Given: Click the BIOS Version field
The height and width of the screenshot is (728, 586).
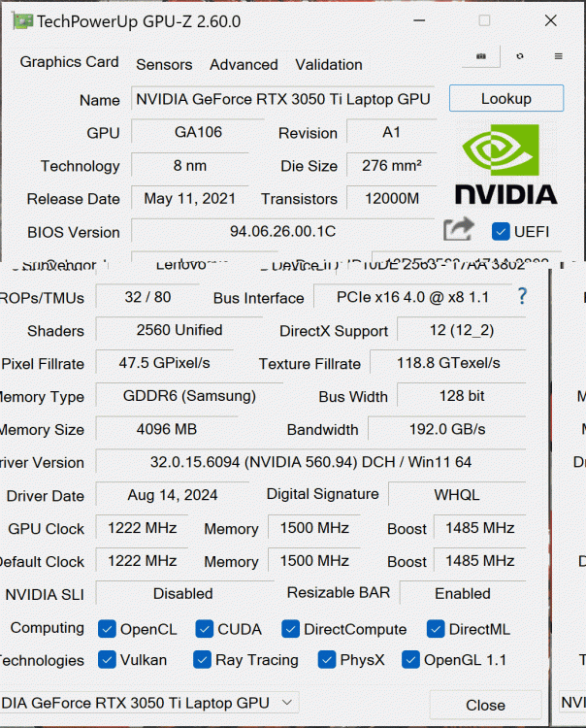Looking at the screenshot, I should (282, 232).
